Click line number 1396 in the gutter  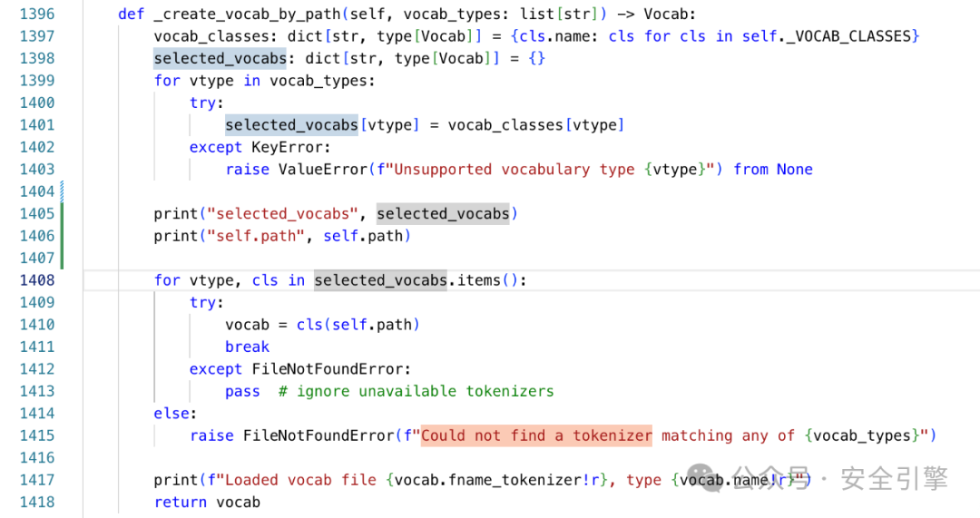click(x=37, y=14)
